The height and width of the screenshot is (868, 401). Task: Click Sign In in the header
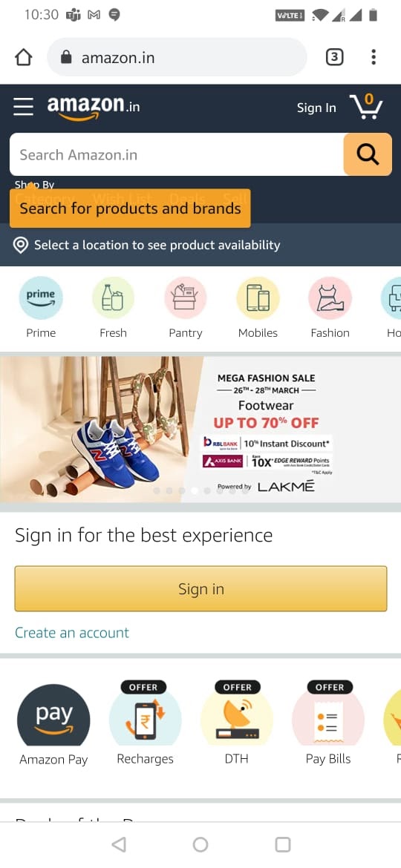[316, 108]
